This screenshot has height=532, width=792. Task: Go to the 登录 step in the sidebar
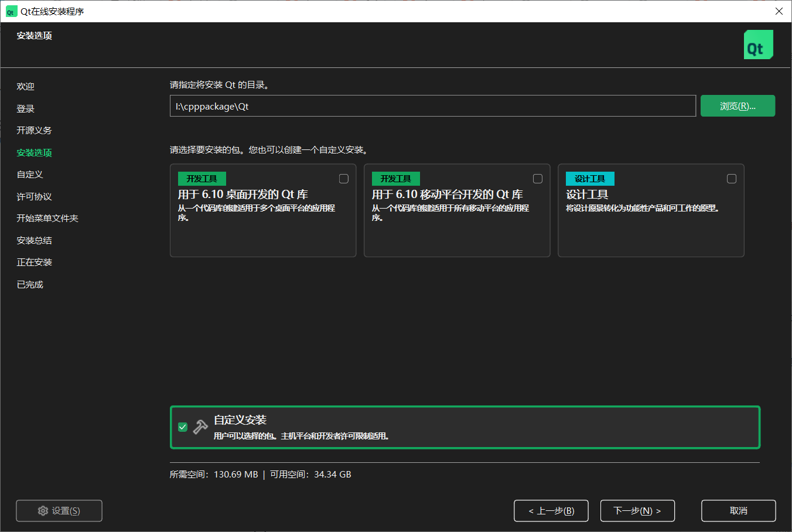tap(26, 108)
